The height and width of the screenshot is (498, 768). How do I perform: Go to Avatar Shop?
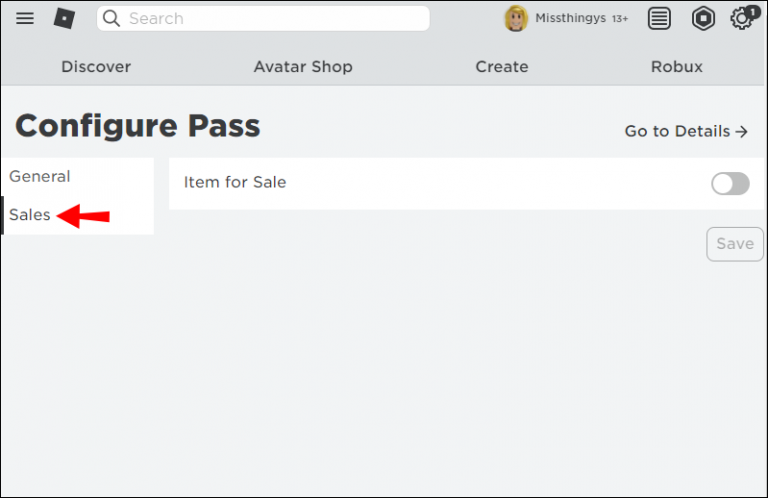click(x=303, y=67)
